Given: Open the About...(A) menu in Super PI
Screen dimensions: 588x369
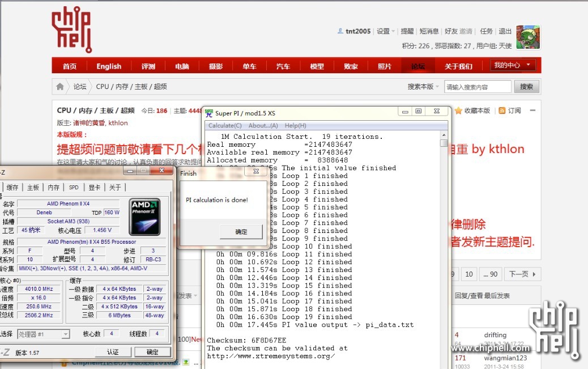Looking at the screenshot, I should pyautogui.click(x=263, y=126).
